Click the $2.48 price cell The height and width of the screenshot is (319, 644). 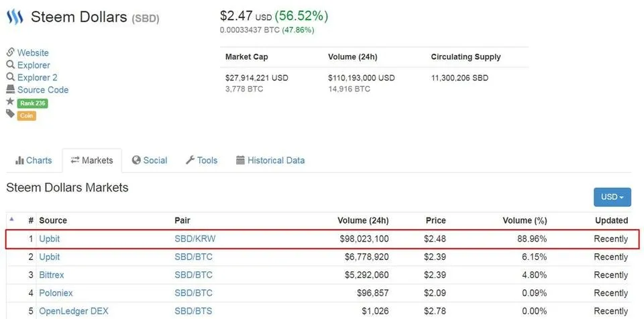(x=435, y=239)
